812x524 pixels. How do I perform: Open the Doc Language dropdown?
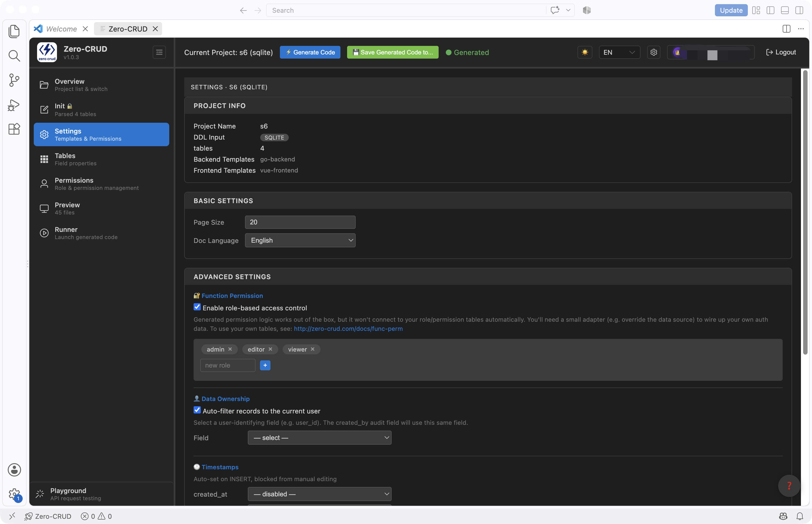pyautogui.click(x=300, y=240)
